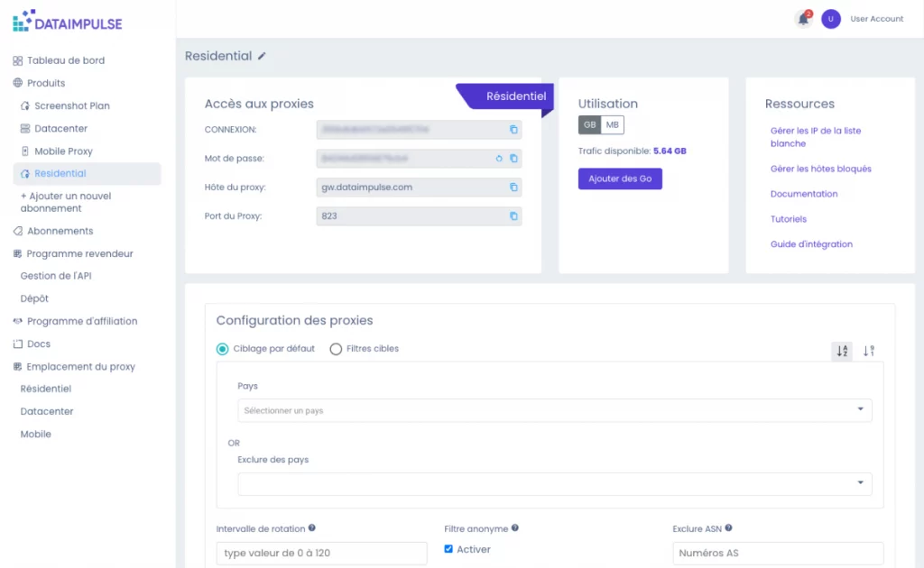Copy the proxy port 823
The image size is (924, 568).
(x=513, y=216)
